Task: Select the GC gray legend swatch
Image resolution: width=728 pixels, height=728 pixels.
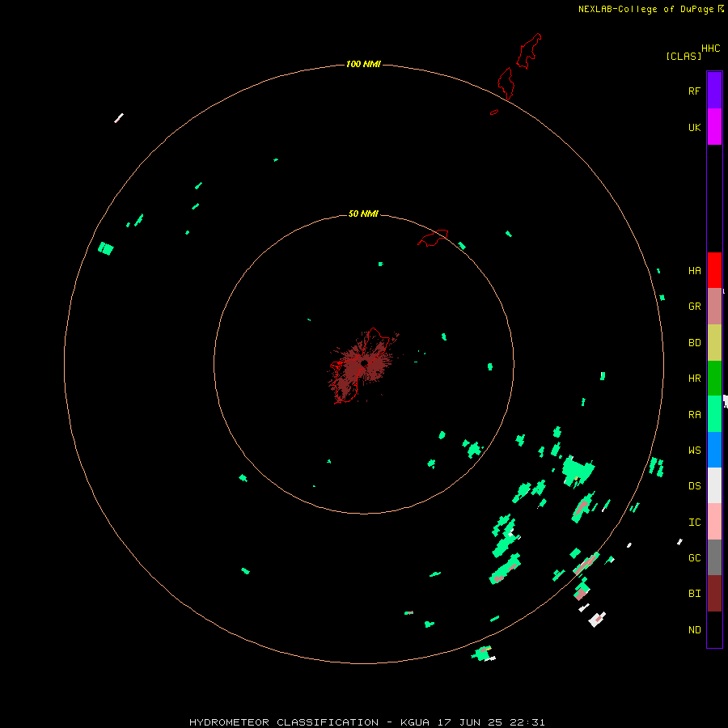Action: coord(714,557)
